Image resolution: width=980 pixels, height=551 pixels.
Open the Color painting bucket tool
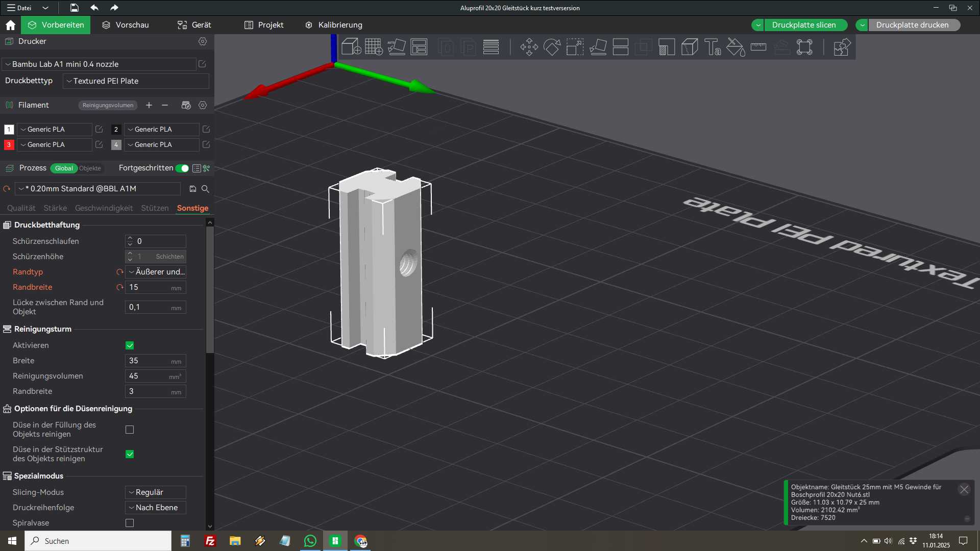point(736,47)
